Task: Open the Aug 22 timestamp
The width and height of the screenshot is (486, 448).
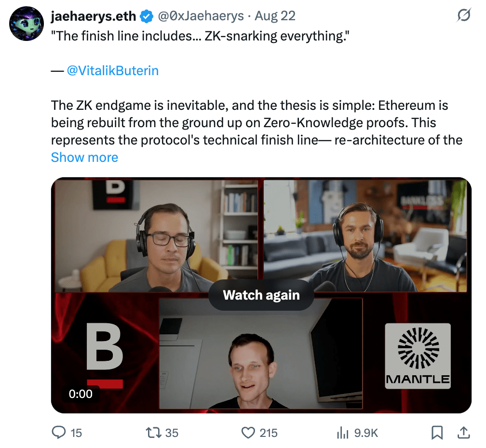Action: [x=275, y=16]
